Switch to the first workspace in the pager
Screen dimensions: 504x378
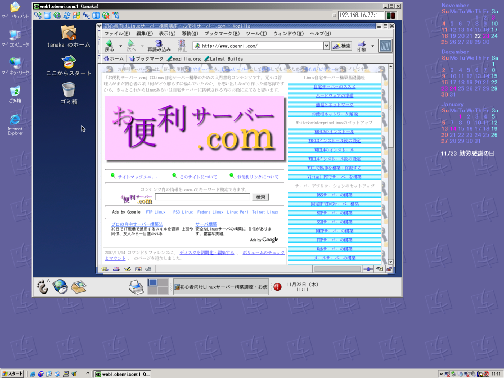pos(153,283)
